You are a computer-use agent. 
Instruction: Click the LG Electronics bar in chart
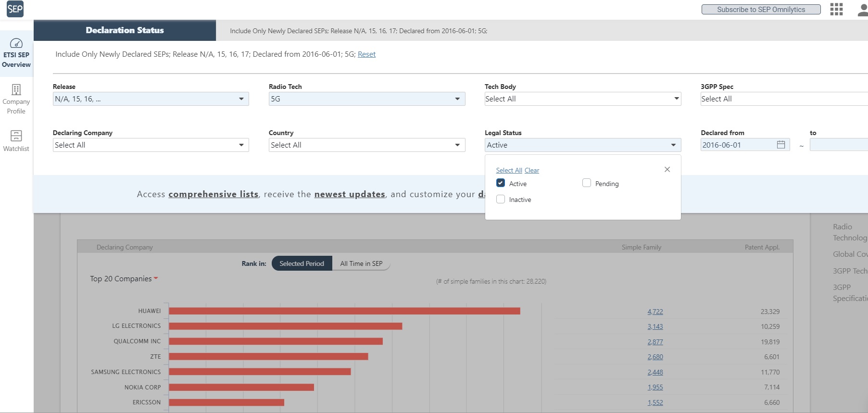[285, 326]
